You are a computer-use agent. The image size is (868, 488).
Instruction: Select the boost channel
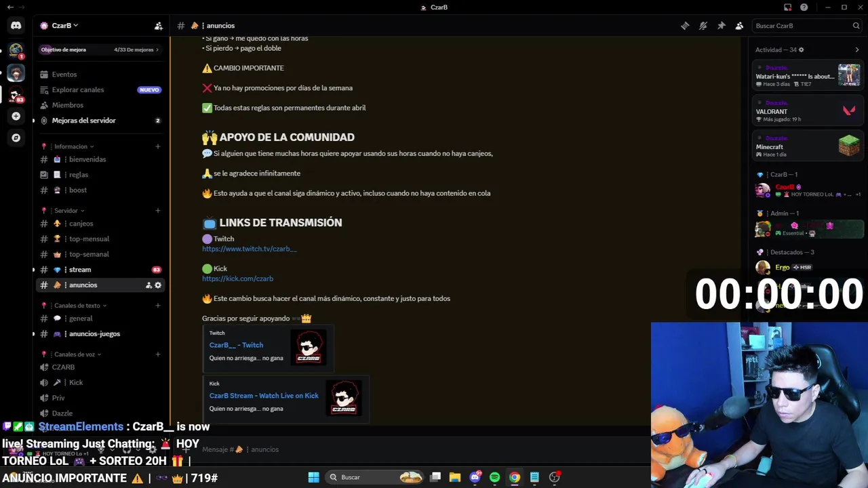pos(100,190)
